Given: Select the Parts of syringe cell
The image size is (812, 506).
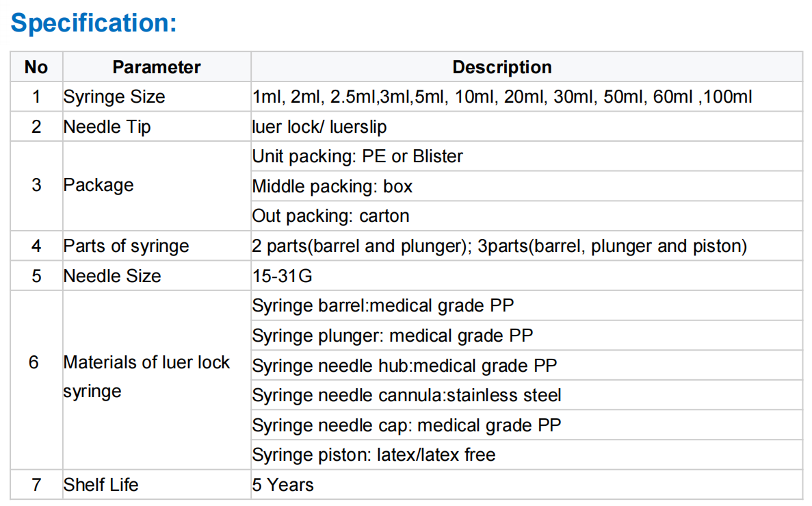Looking at the screenshot, I should (157, 246).
